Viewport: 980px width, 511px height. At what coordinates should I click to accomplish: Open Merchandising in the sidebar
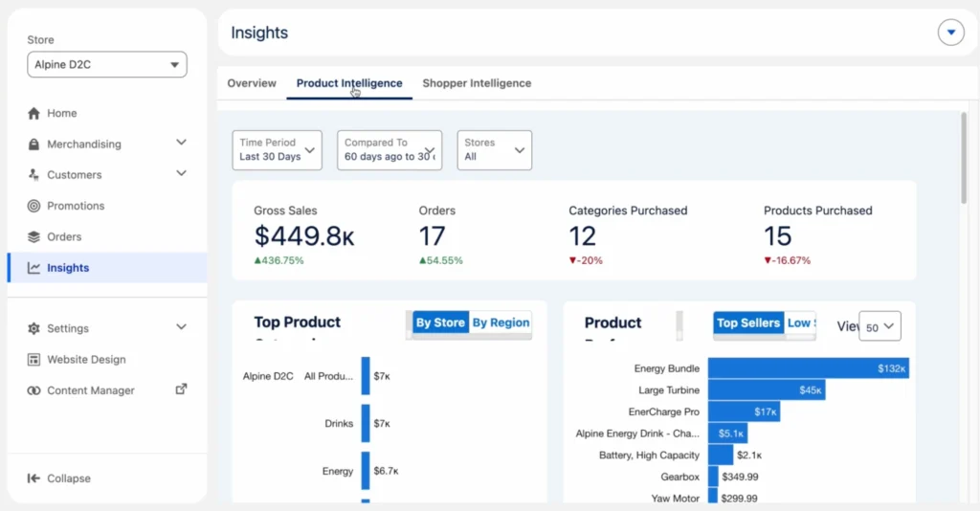tap(84, 144)
